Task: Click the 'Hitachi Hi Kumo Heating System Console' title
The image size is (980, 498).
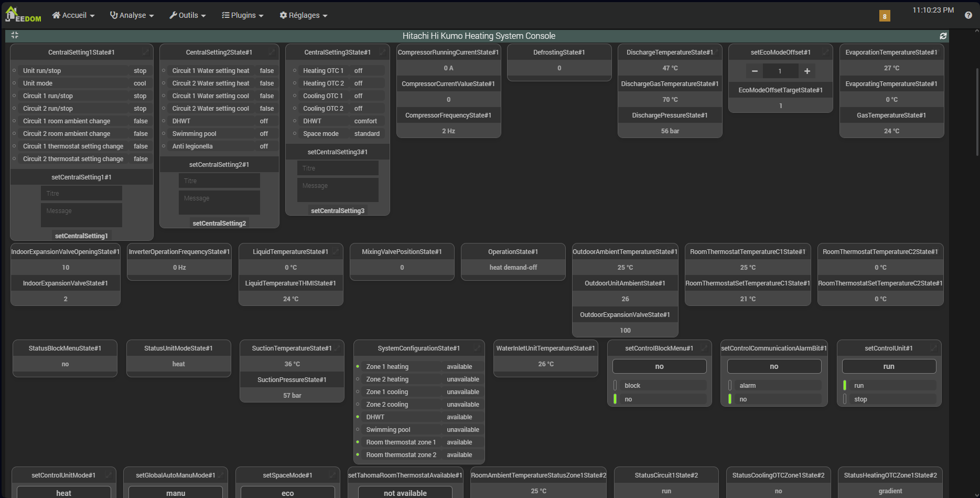Action: tap(479, 36)
